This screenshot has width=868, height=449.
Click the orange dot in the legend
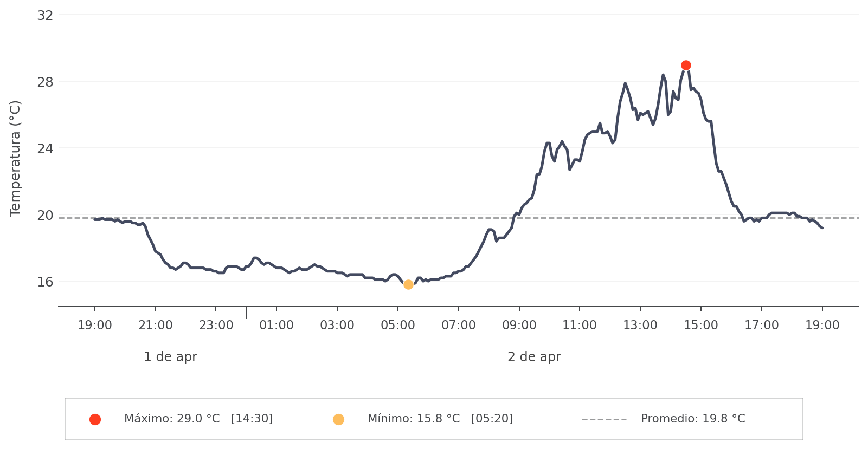(x=338, y=419)
